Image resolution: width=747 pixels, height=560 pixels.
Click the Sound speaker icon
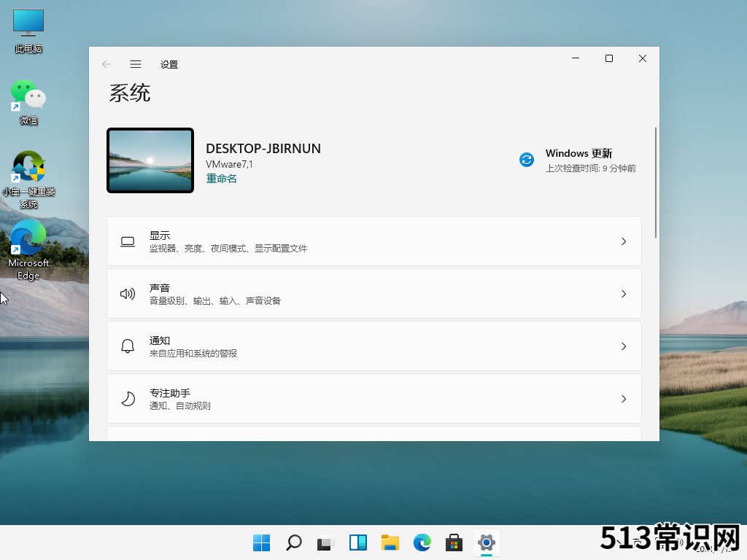click(x=128, y=294)
